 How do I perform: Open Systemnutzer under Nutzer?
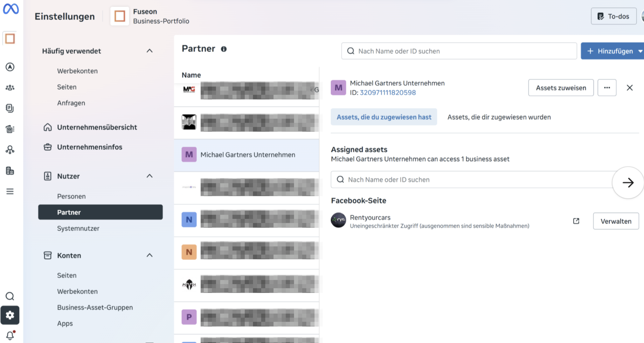pyautogui.click(x=78, y=228)
